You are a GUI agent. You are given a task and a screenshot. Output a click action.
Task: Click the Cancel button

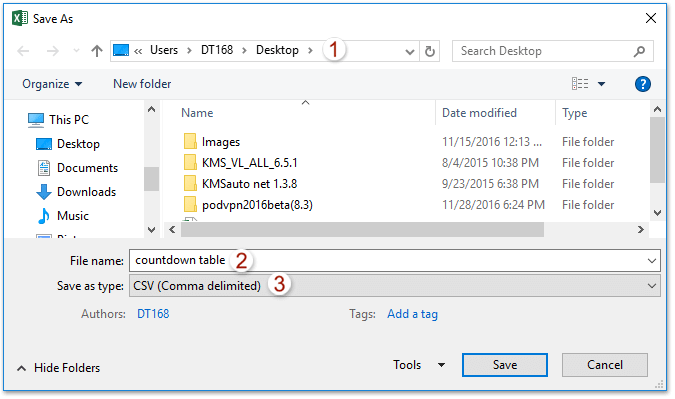click(x=604, y=365)
